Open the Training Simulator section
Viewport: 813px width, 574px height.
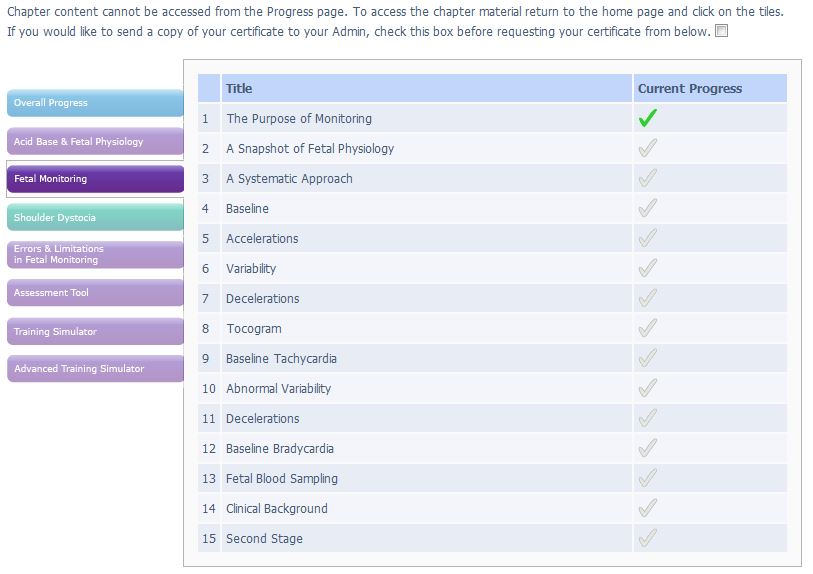click(x=95, y=331)
